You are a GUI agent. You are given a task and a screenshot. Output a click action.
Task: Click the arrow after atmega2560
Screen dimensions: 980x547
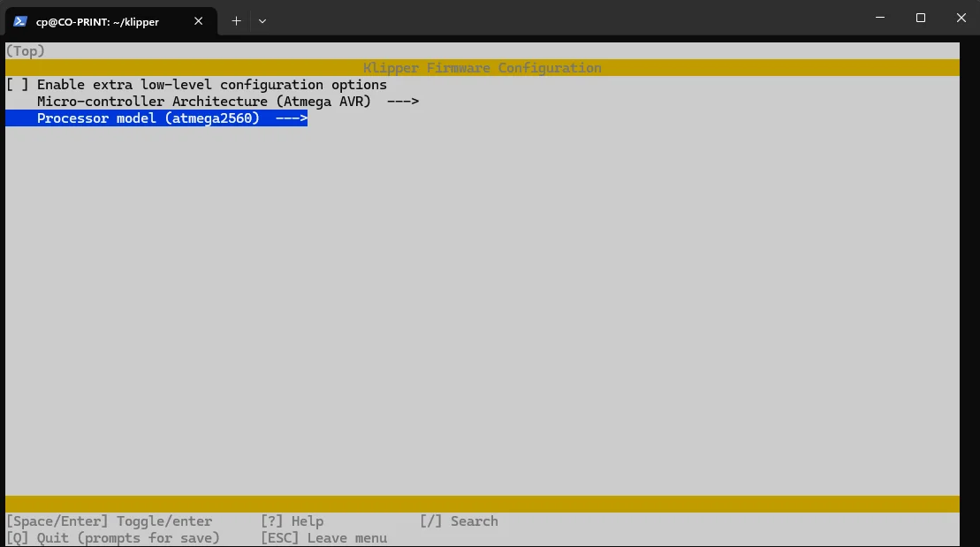point(292,118)
